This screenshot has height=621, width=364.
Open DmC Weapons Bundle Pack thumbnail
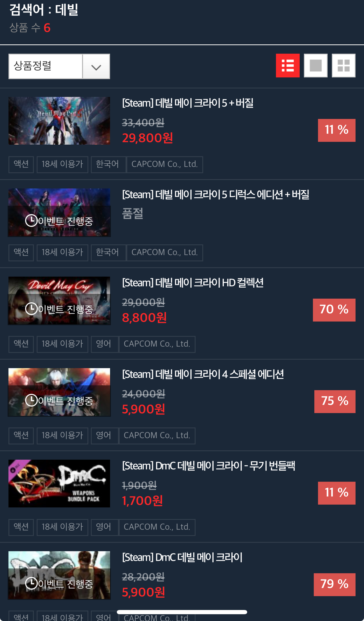pyautogui.click(x=59, y=483)
